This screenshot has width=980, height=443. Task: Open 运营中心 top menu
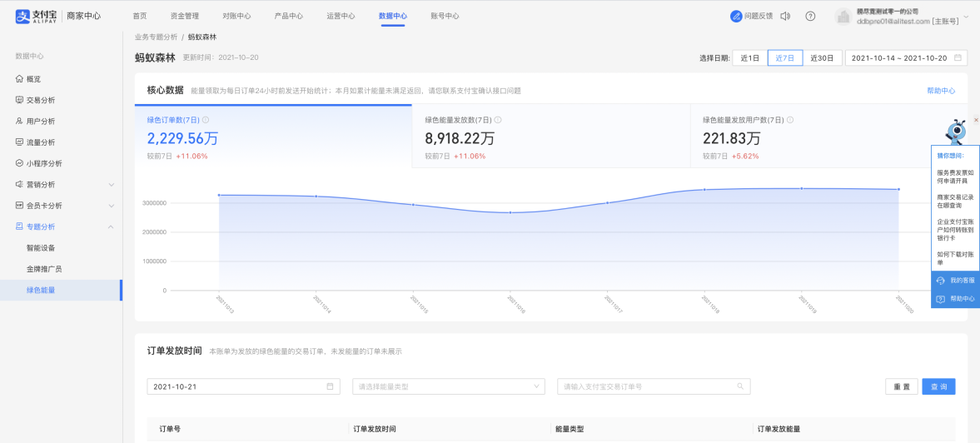coord(341,17)
